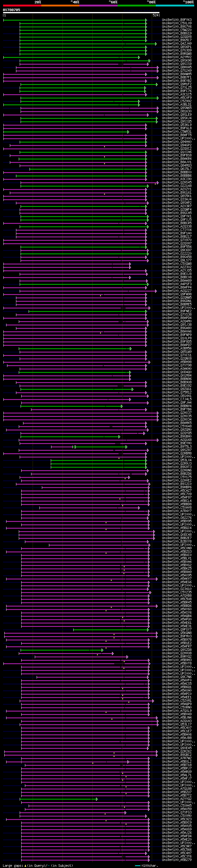The width and height of the screenshot is (197, 868).
Task: Open hit UniRef100_C5XLO9
Action: (x=177, y=23)
